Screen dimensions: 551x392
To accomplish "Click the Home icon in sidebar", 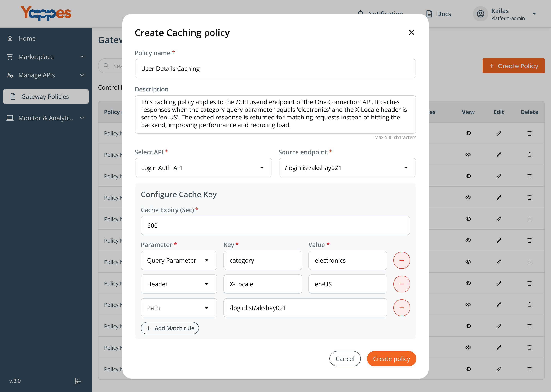I will 10,38.
